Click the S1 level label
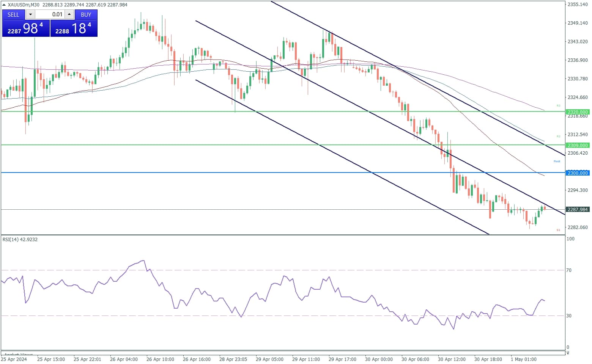Viewport: 592px width, 364px height. tap(558, 230)
